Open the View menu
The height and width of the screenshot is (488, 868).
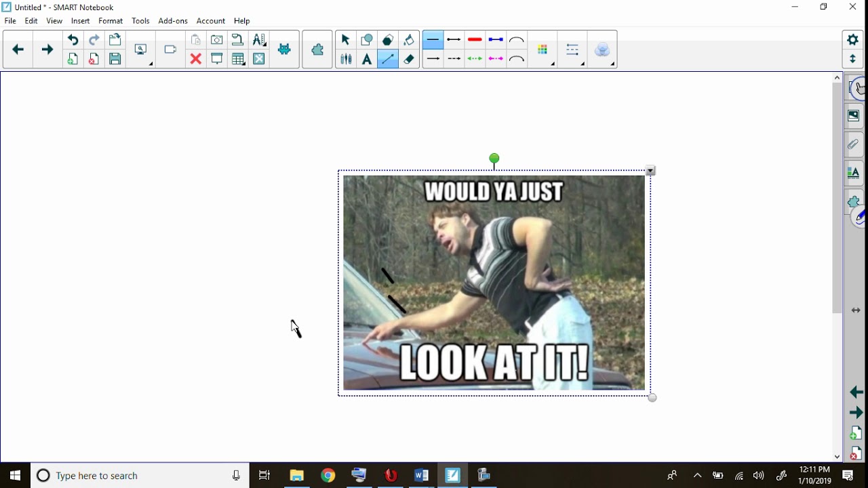[54, 21]
